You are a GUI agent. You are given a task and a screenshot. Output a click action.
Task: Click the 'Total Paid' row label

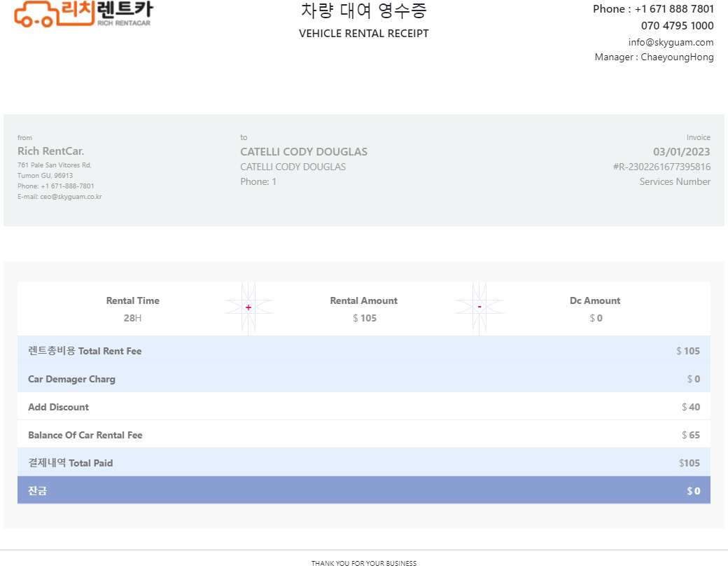coord(70,463)
